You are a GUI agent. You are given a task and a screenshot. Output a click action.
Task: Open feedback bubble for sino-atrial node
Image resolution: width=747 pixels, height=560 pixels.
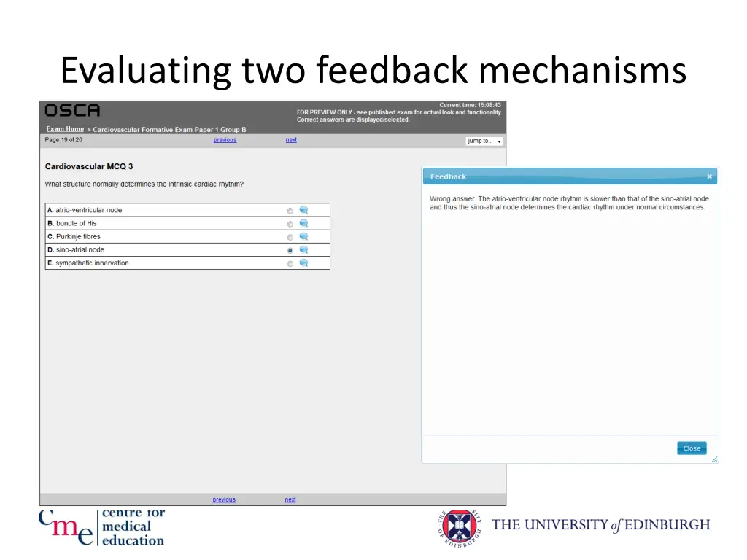(x=303, y=249)
